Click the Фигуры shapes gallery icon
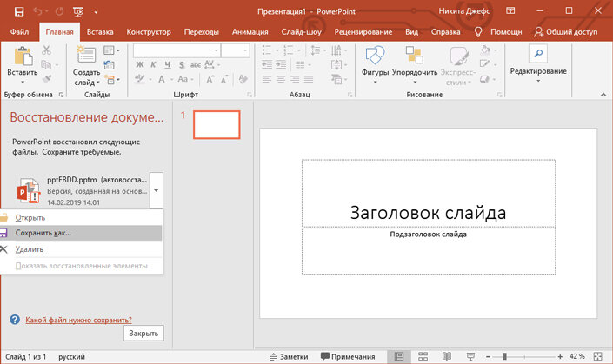This screenshot has width=613, height=364. pos(375,56)
